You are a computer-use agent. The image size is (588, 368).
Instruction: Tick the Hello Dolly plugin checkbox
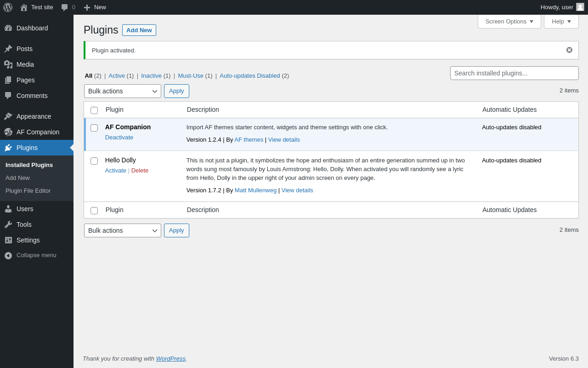[x=94, y=161]
